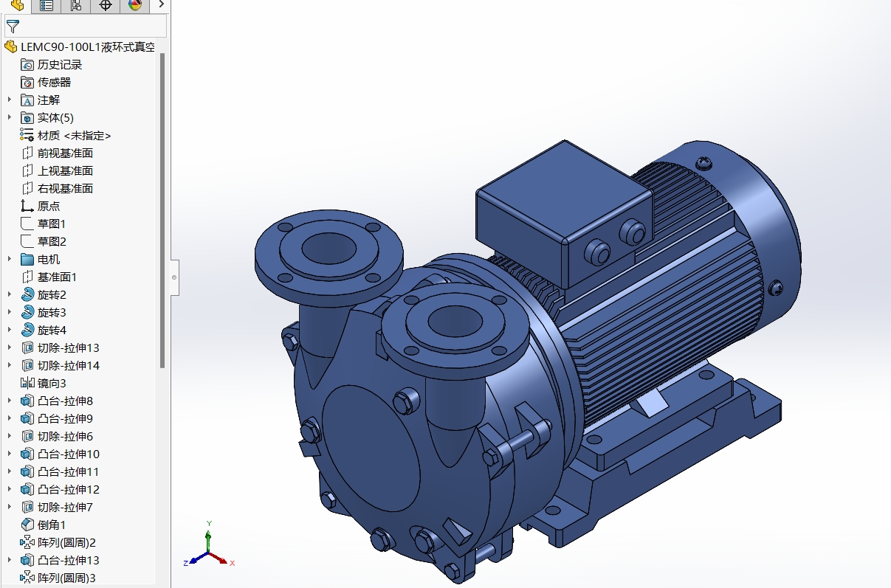Click the 镜向3 mirror icon

pyautogui.click(x=27, y=383)
